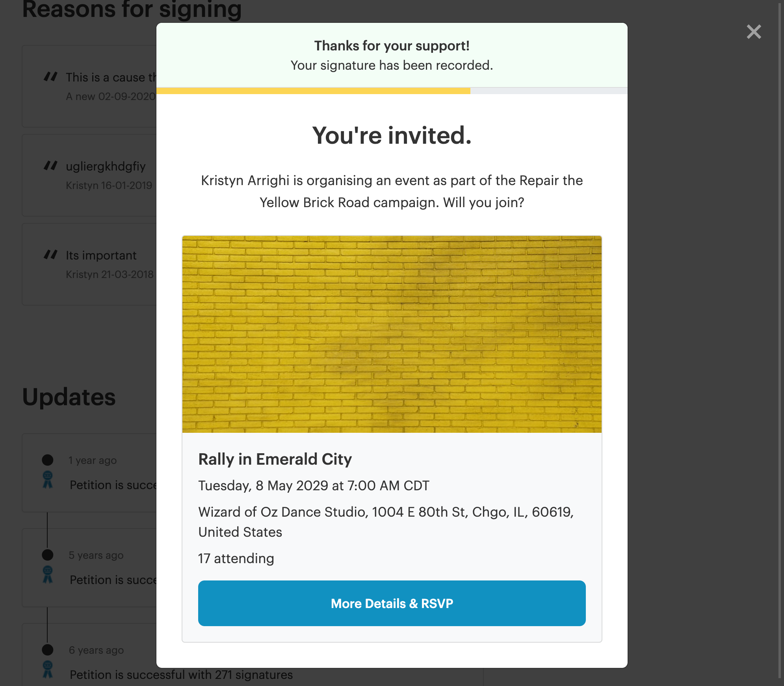784x686 pixels.
Task: Click the timeline dot next to '6 years ago'
Action: [48, 649]
